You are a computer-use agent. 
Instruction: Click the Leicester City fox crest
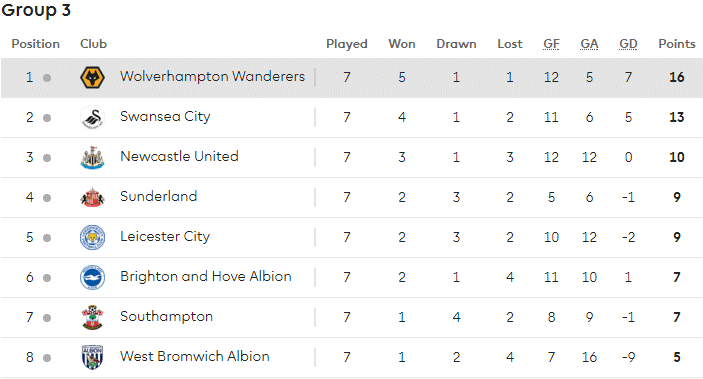tap(92, 237)
